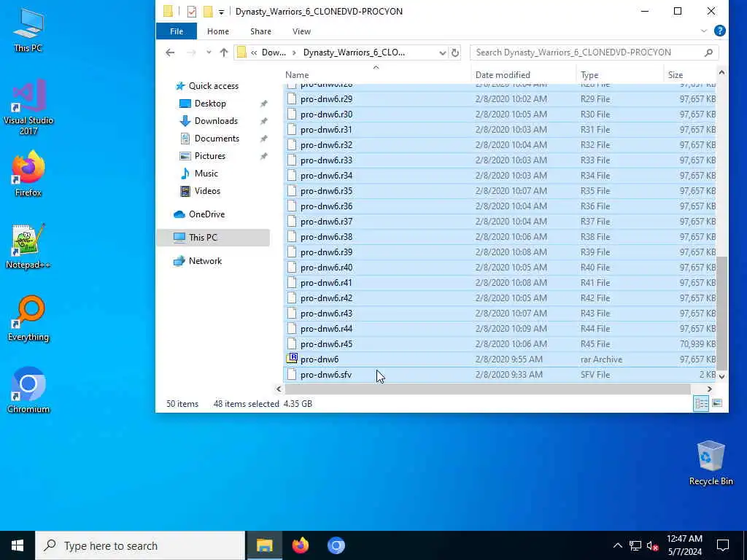Open Firefox from the taskbar
This screenshot has width=747, height=560.
300,545
